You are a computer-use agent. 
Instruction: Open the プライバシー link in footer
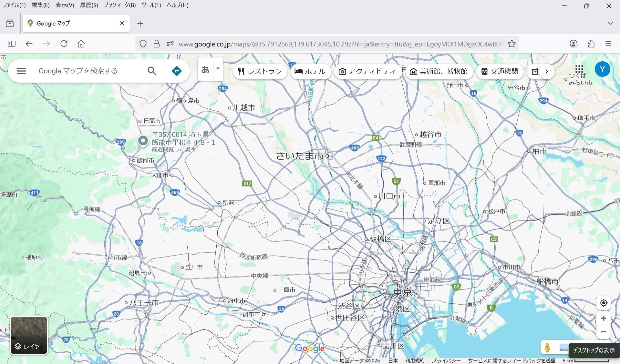[446, 360]
